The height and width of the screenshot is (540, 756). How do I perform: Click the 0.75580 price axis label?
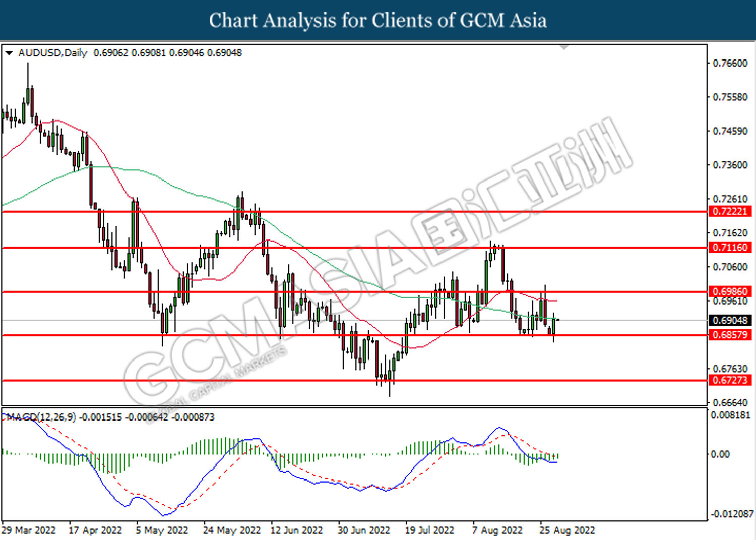tap(730, 97)
